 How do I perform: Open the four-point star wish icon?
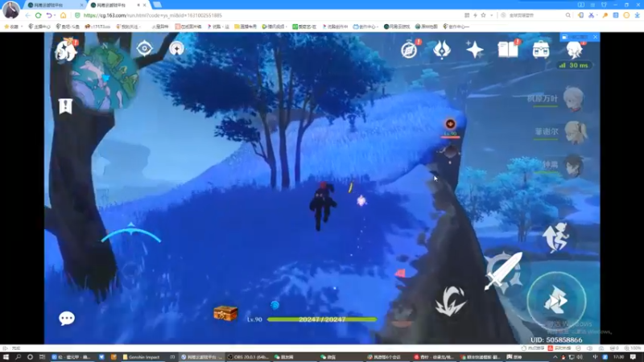(x=475, y=50)
